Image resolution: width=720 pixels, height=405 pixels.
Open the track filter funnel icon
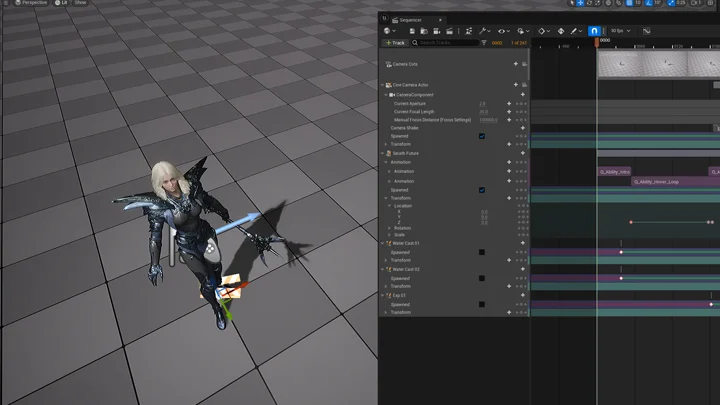484,43
